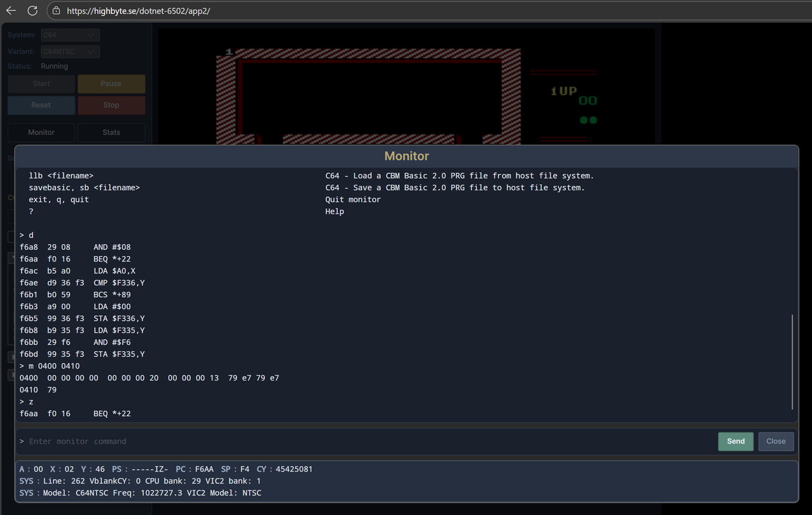This screenshot has height=515, width=812.
Task: Reload the page with the refresh icon
Action: pyautogui.click(x=32, y=11)
